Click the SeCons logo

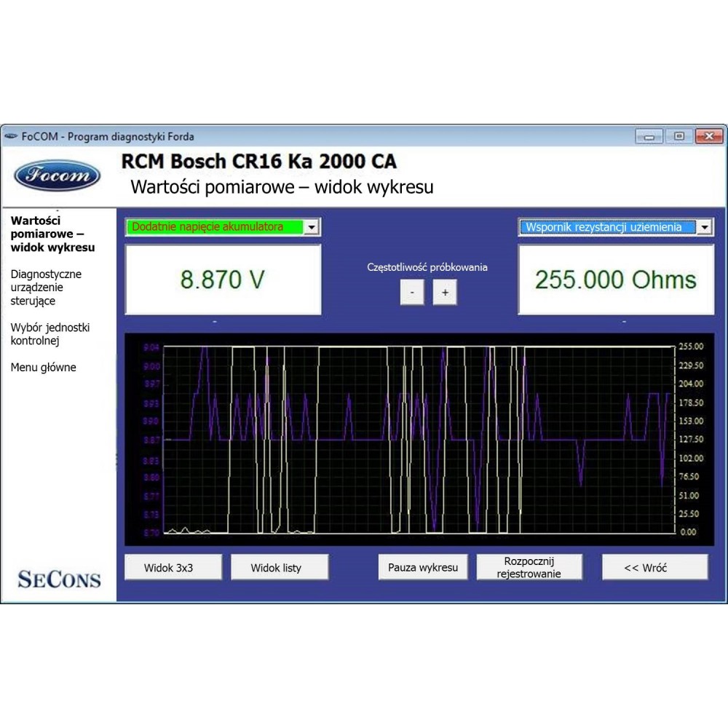pos(59,579)
